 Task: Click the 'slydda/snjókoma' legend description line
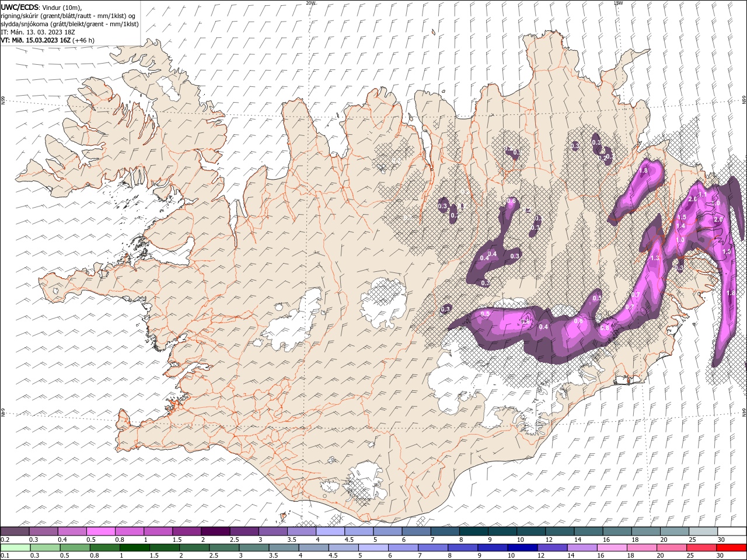pos(69,23)
